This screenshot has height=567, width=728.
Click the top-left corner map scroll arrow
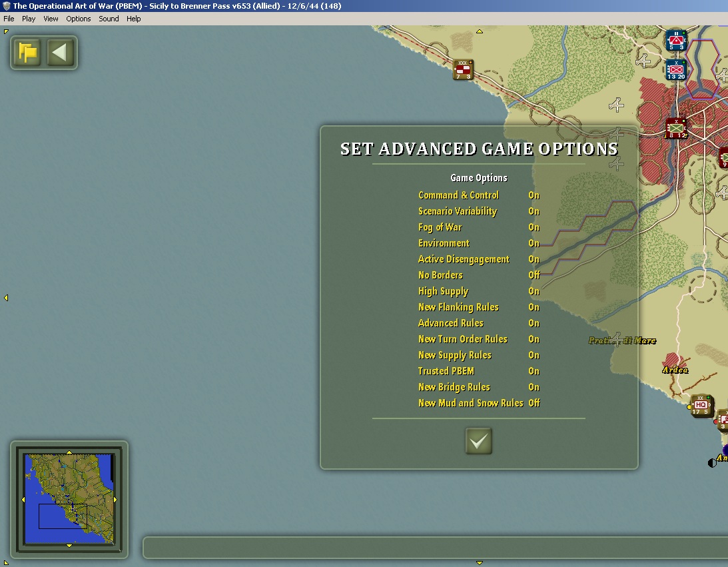pyautogui.click(x=6, y=31)
